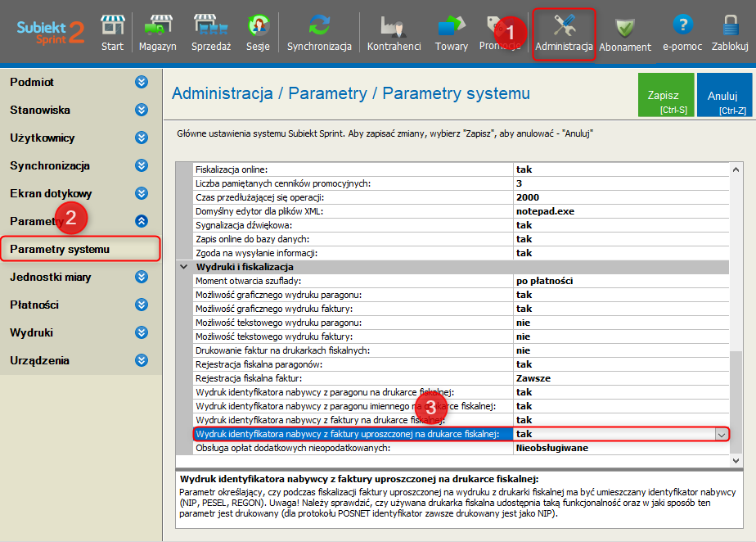Screen dimensions: 756x542
Task: Open the Magazyn module
Action: [157, 33]
